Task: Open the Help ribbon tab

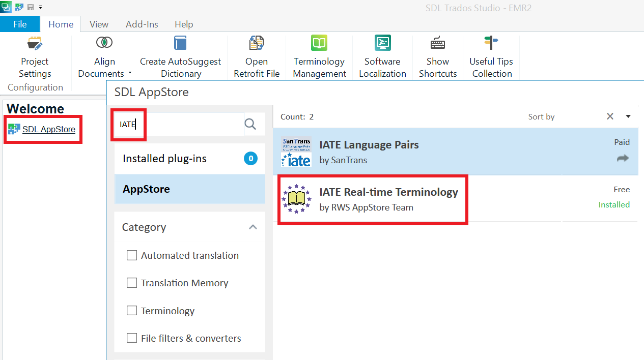Action: (x=184, y=24)
